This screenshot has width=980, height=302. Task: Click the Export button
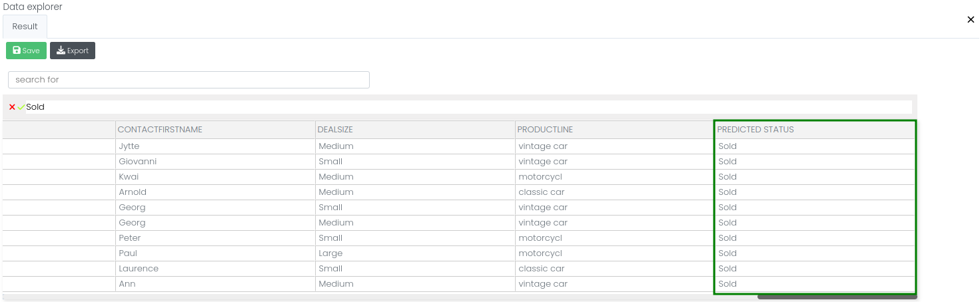pyautogui.click(x=73, y=51)
